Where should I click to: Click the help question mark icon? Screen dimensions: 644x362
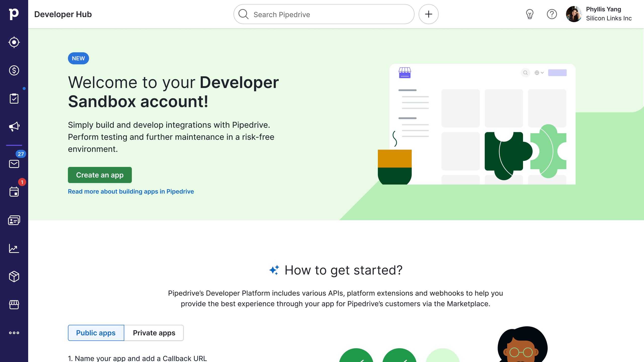click(x=552, y=14)
